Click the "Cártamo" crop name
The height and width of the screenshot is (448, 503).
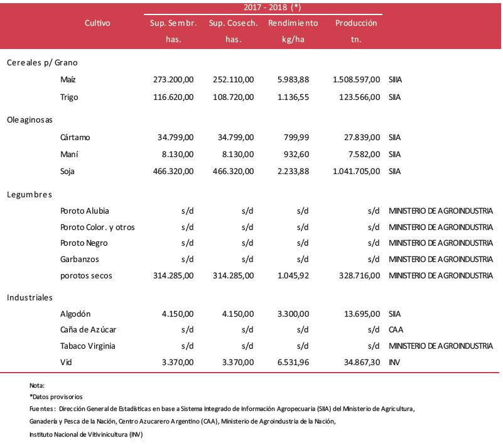point(75,138)
